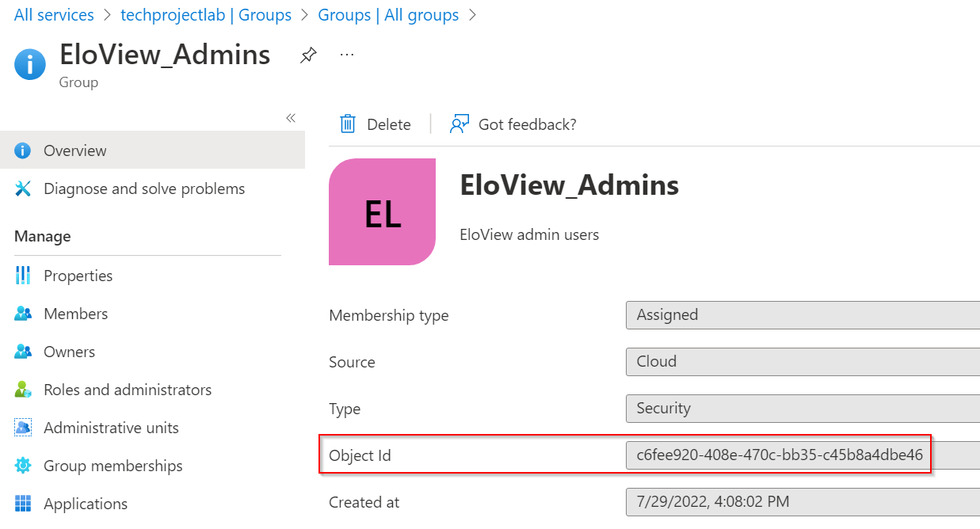This screenshot has width=980, height=529.
Task: Collapse the left sidebar with double chevron
Action: (291, 118)
